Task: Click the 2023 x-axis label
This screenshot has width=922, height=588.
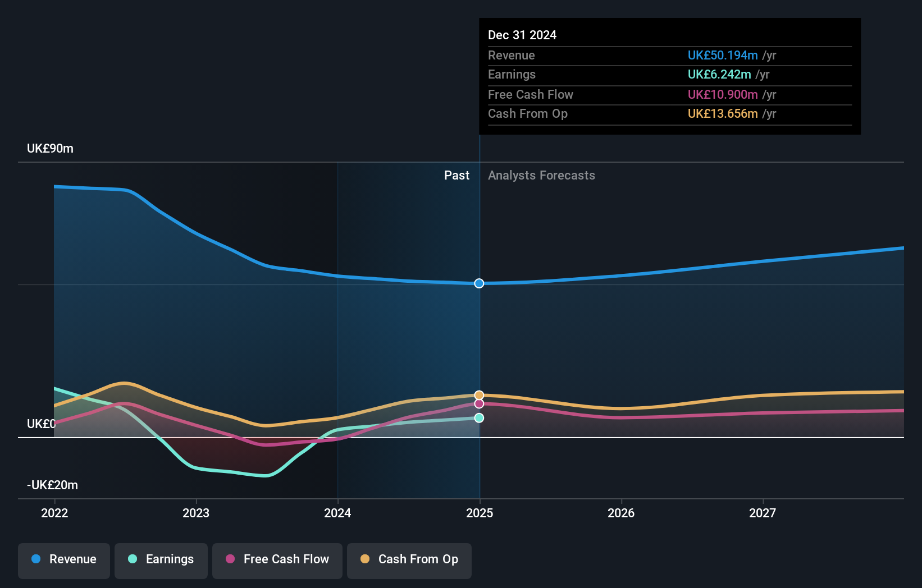Action: pos(196,513)
